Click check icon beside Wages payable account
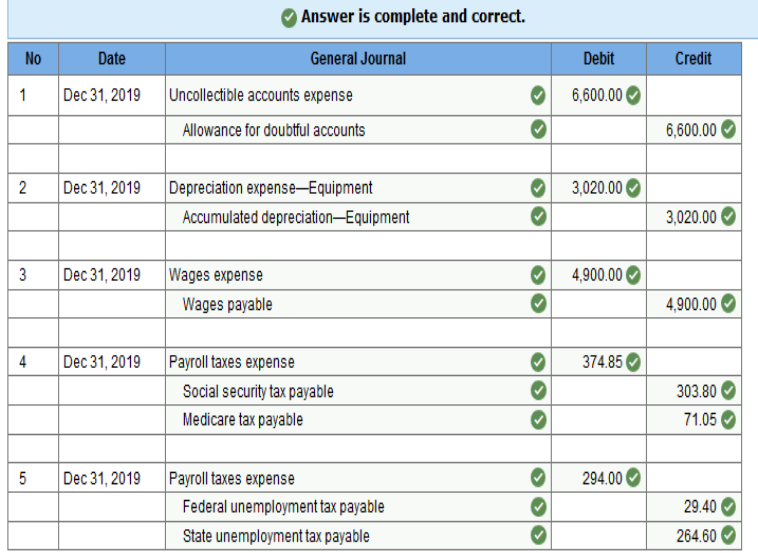The image size is (758, 553). click(538, 304)
